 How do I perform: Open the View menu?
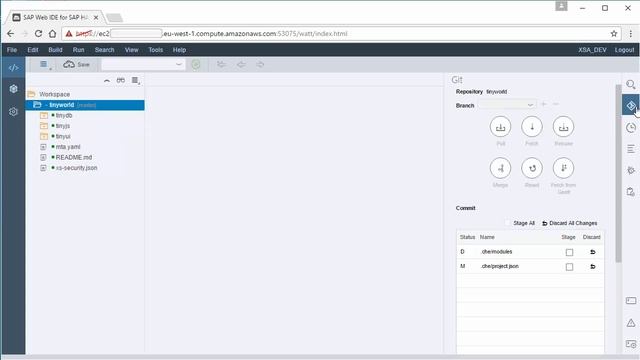tap(131, 50)
